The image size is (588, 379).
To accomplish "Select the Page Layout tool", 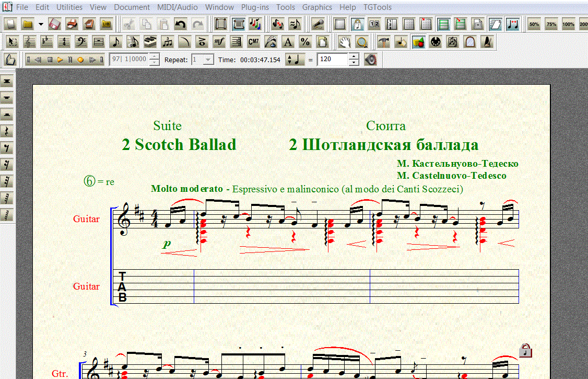I will (323, 42).
